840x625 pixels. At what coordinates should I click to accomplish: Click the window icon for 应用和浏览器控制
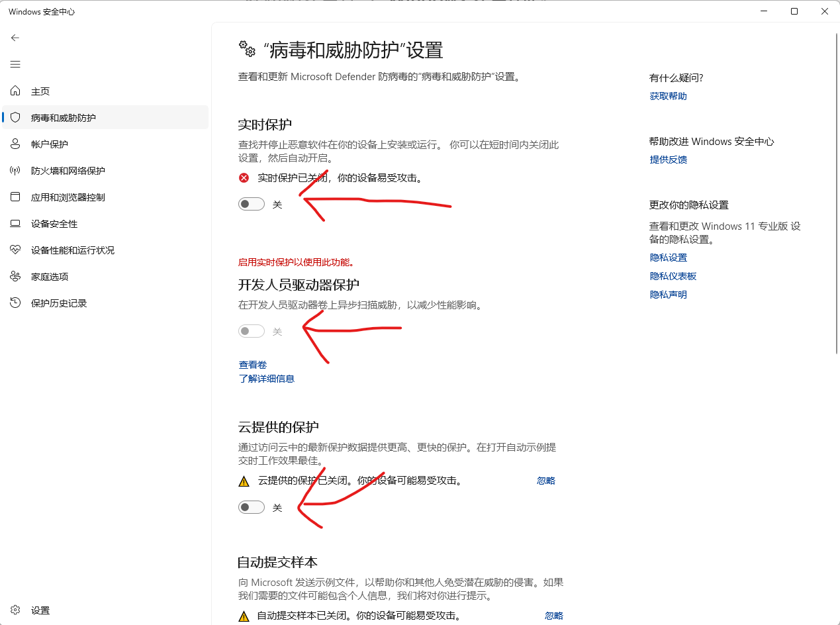(x=15, y=197)
